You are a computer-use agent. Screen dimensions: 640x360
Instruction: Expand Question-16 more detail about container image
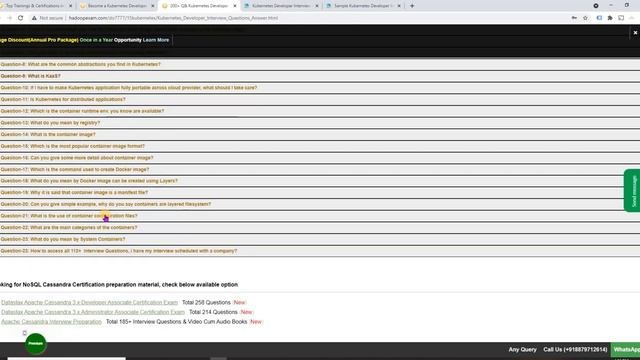[320, 158]
